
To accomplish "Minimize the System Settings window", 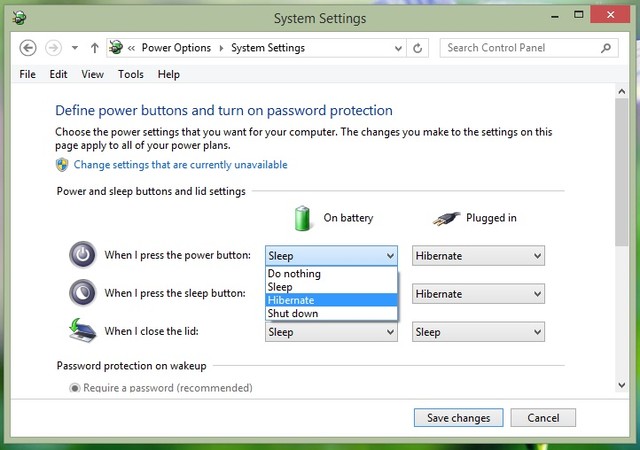I will 555,16.
